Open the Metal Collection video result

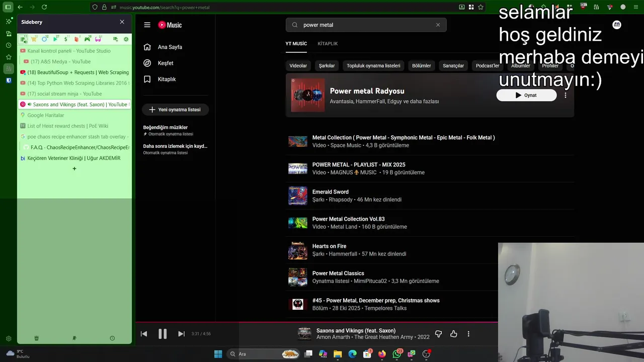click(403, 138)
